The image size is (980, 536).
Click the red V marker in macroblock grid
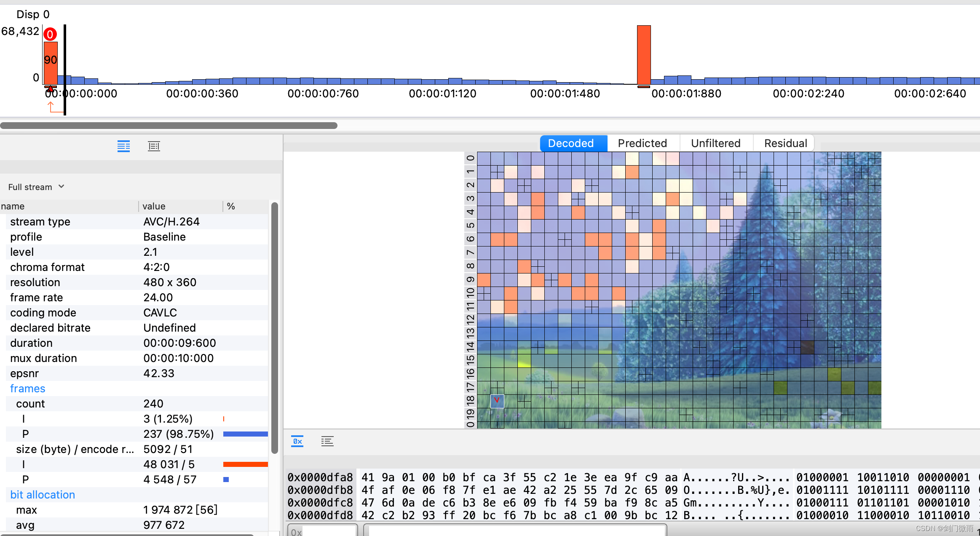[497, 400]
